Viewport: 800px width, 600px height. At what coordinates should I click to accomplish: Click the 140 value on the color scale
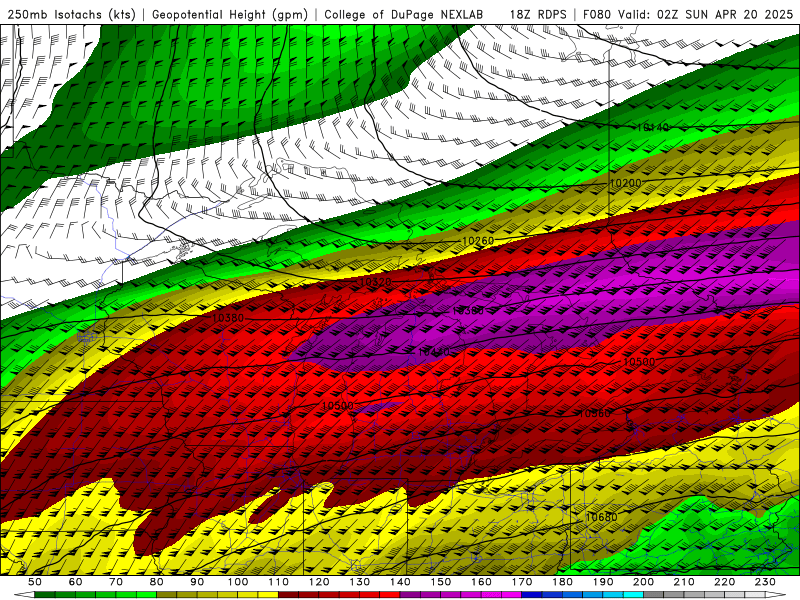[x=400, y=582]
